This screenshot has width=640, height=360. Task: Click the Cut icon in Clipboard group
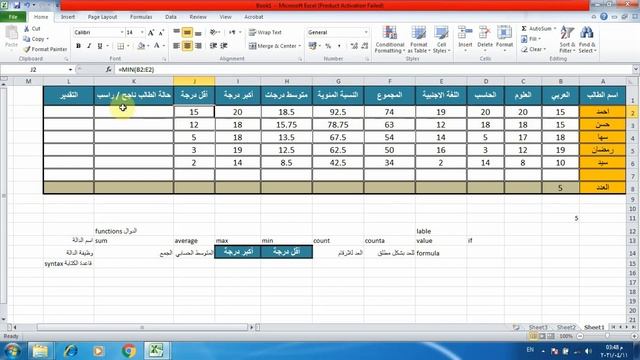click(x=27, y=29)
